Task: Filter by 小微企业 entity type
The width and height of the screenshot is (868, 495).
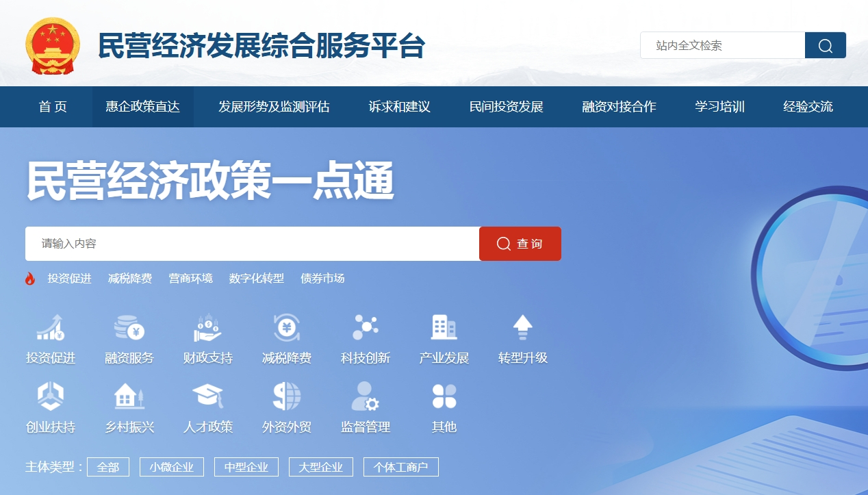Action: point(172,467)
